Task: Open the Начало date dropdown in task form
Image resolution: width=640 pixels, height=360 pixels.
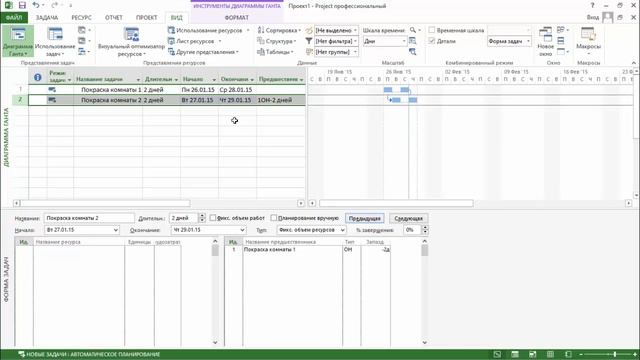Action: [x=116, y=230]
